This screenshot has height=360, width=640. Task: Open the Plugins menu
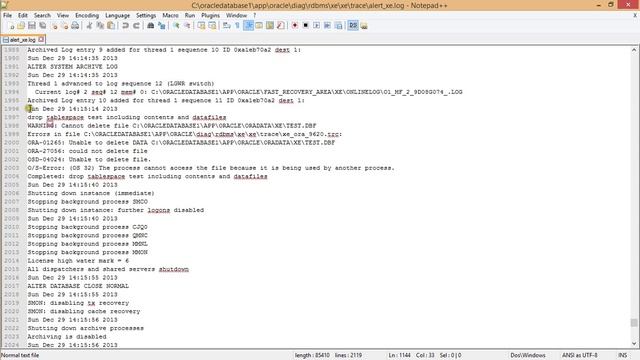(211, 16)
